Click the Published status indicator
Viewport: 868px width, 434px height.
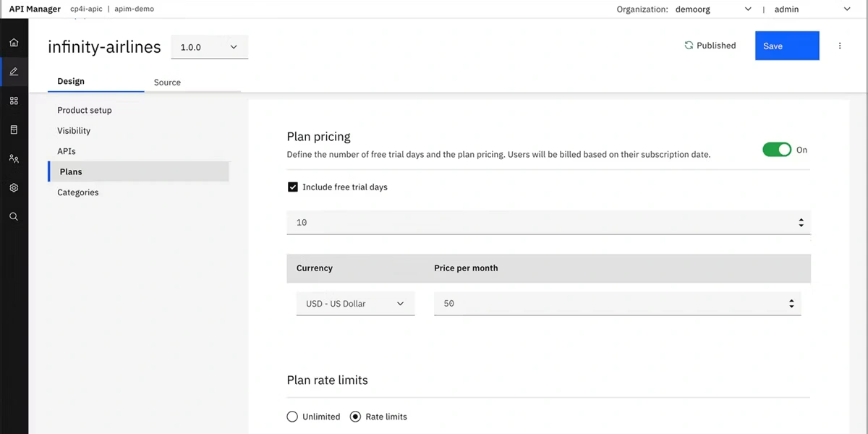(x=710, y=46)
